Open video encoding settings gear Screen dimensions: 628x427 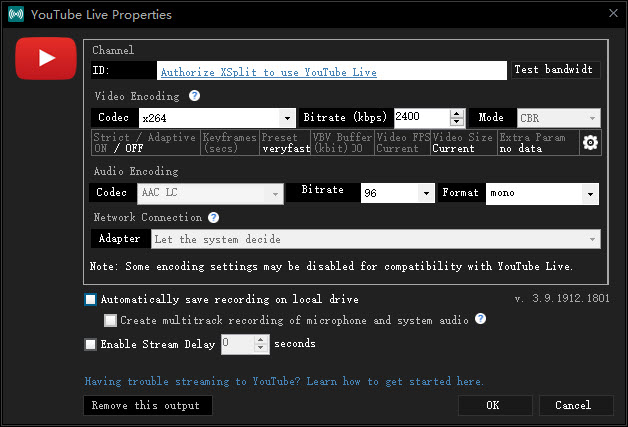point(590,143)
